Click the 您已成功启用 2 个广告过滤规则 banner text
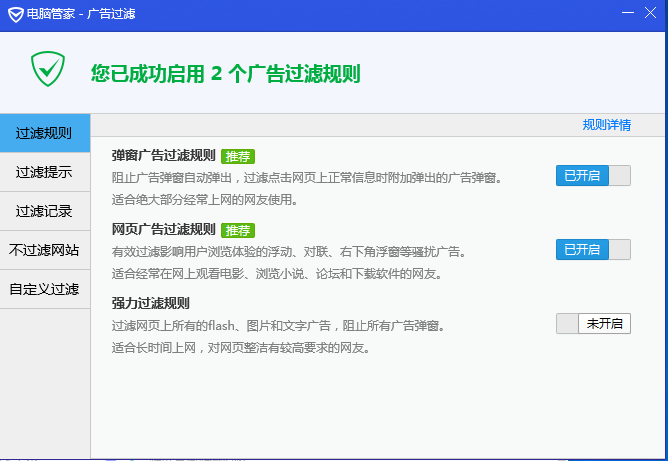Viewport: 668px width, 461px height. pyautogui.click(x=225, y=74)
